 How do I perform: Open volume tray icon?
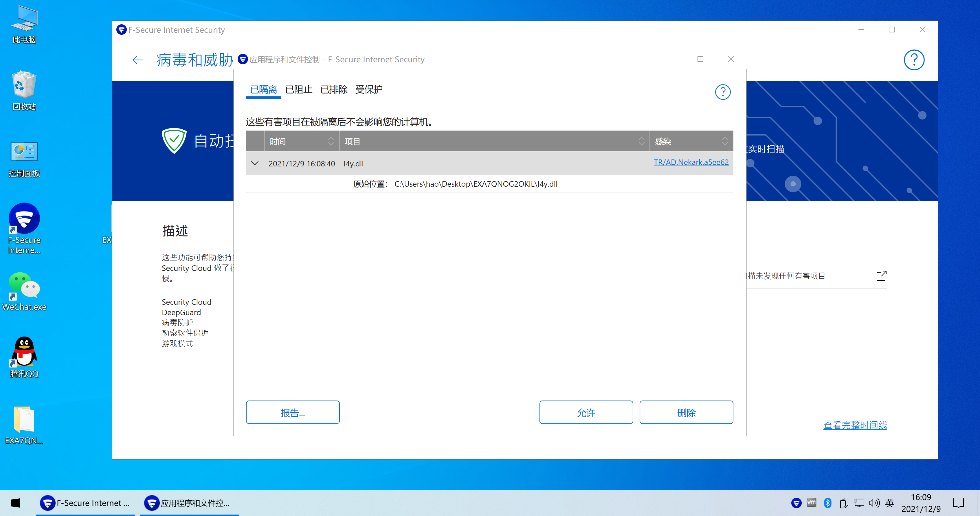coord(874,503)
